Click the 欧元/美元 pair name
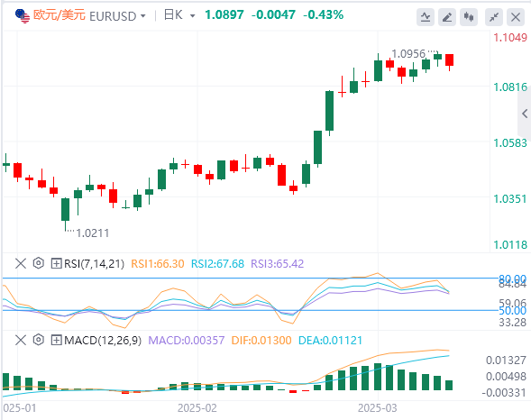 click(x=60, y=15)
